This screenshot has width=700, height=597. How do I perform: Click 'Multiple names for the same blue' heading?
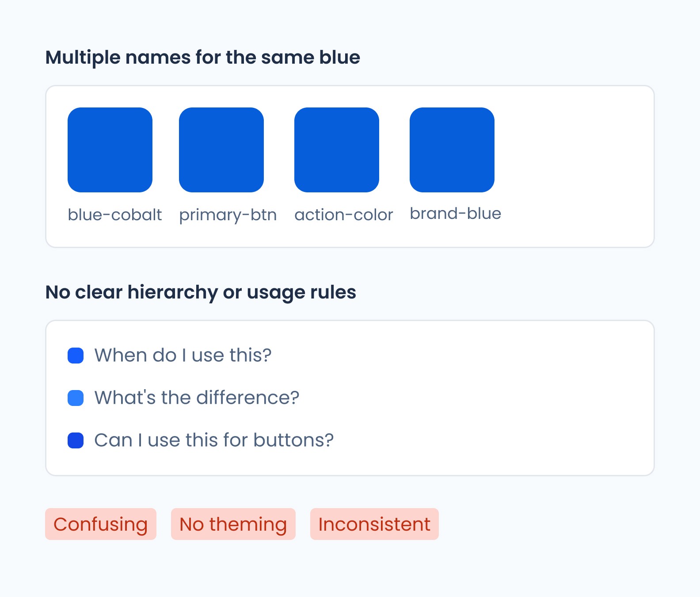coord(202,57)
